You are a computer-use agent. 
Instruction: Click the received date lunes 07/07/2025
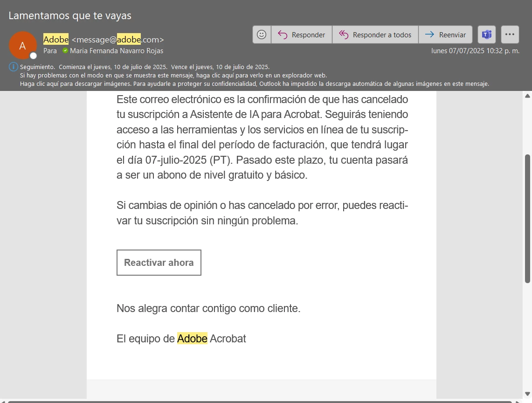(475, 51)
